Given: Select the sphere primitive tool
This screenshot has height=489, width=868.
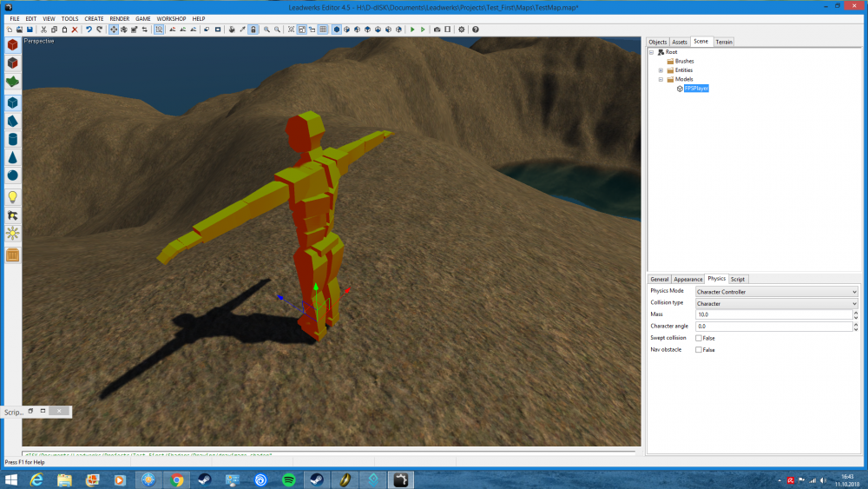Looking at the screenshot, I should (13, 175).
